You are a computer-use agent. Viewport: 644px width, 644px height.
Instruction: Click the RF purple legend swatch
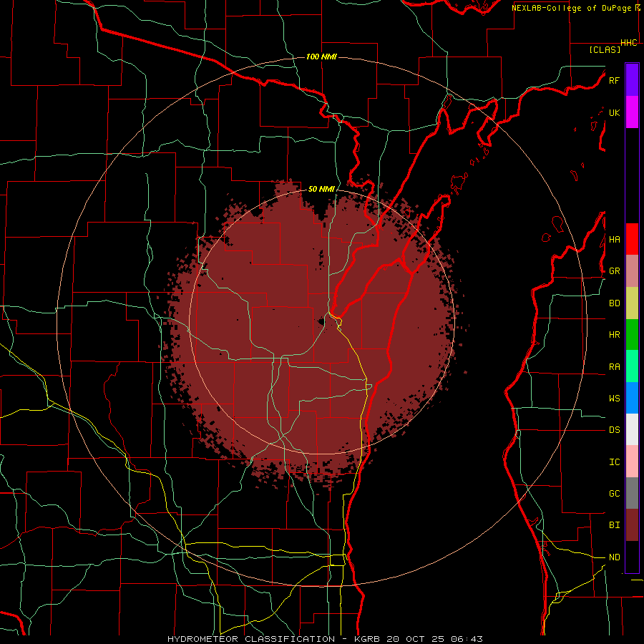(x=632, y=80)
